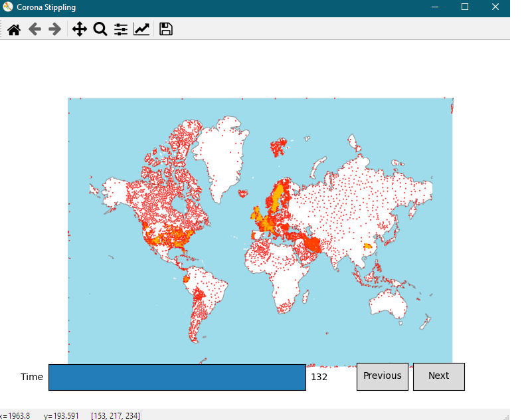
Task: Select the zoom to rectangle magnifier tool
Action: pos(100,29)
